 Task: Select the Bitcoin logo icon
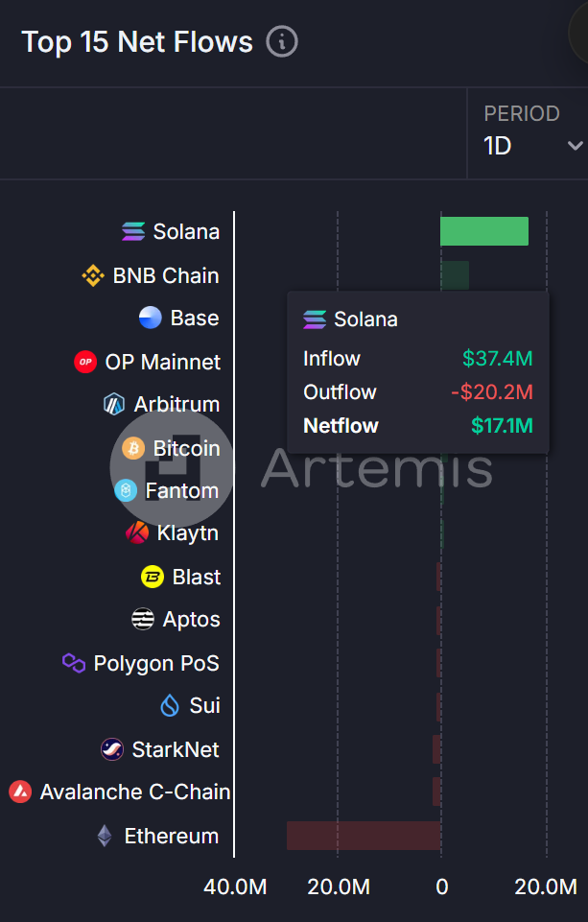coord(132,448)
